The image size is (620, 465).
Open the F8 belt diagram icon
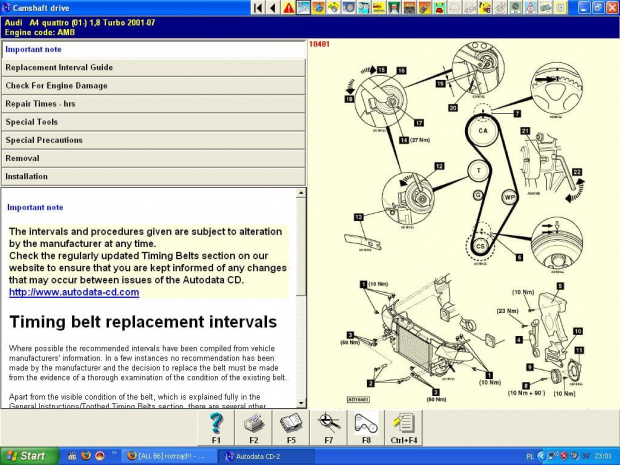pyautogui.click(x=366, y=428)
